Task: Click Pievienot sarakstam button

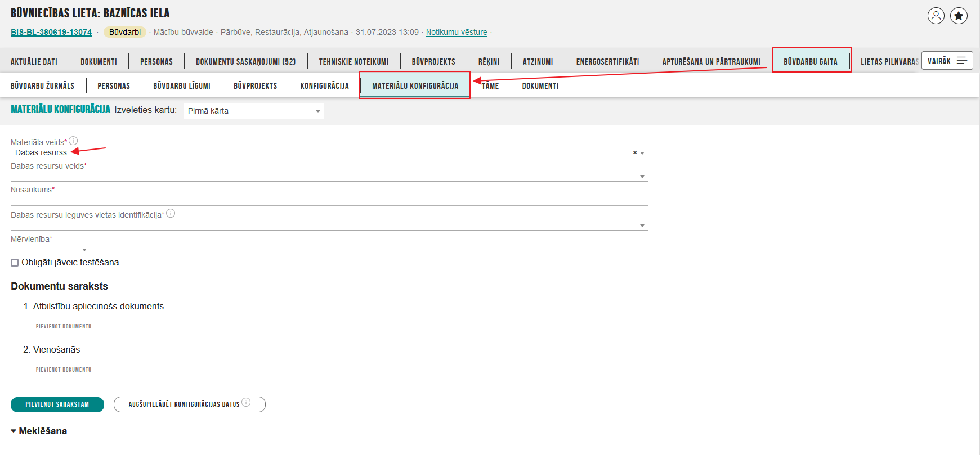Action: (x=57, y=404)
